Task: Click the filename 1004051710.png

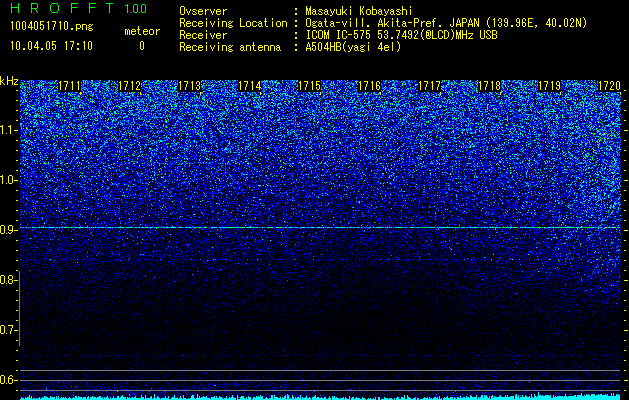Action: coord(52,27)
